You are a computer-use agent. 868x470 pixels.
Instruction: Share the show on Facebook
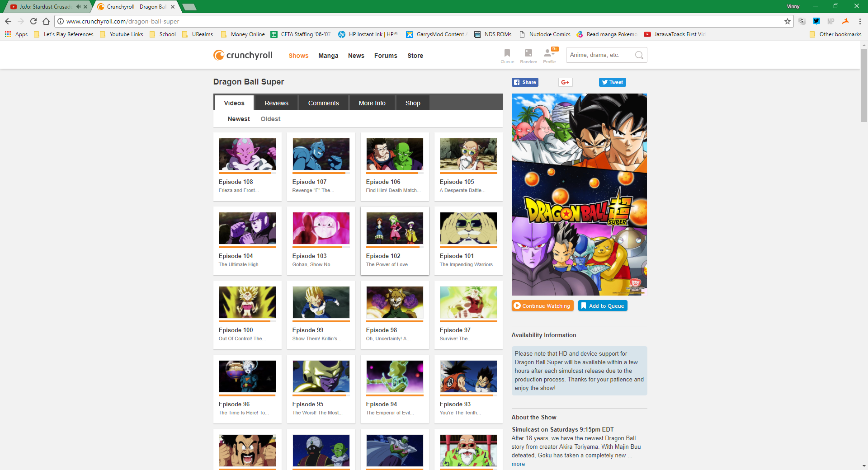click(x=525, y=82)
